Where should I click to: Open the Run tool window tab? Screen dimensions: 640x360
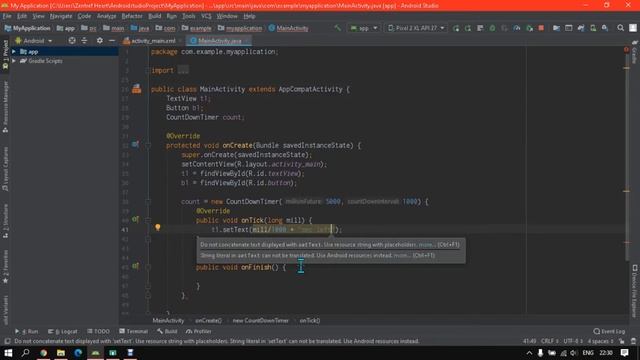(x=27, y=331)
